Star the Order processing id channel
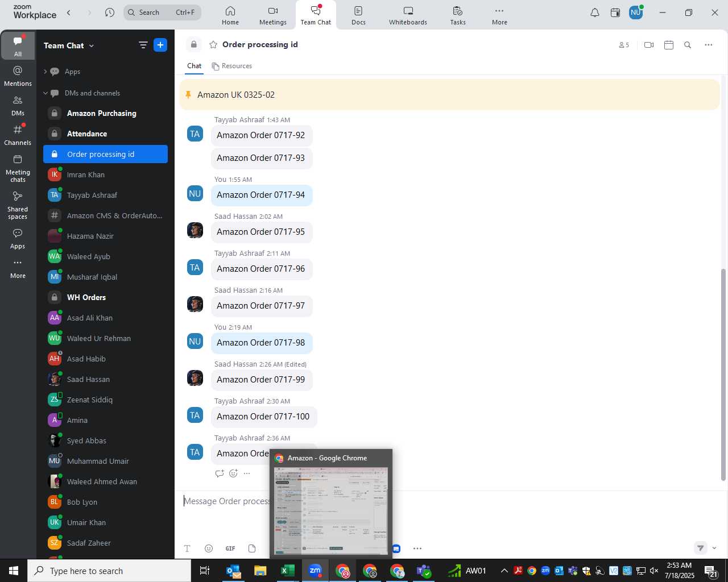 point(213,44)
